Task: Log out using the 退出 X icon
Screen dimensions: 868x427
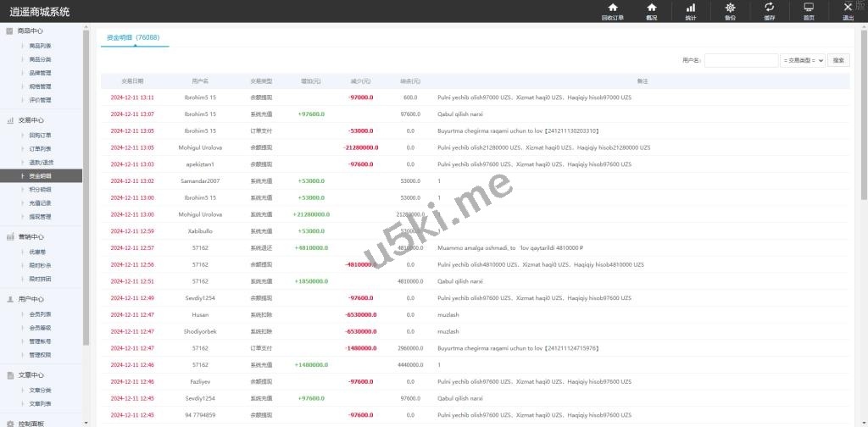Action: (x=848, y=8)
